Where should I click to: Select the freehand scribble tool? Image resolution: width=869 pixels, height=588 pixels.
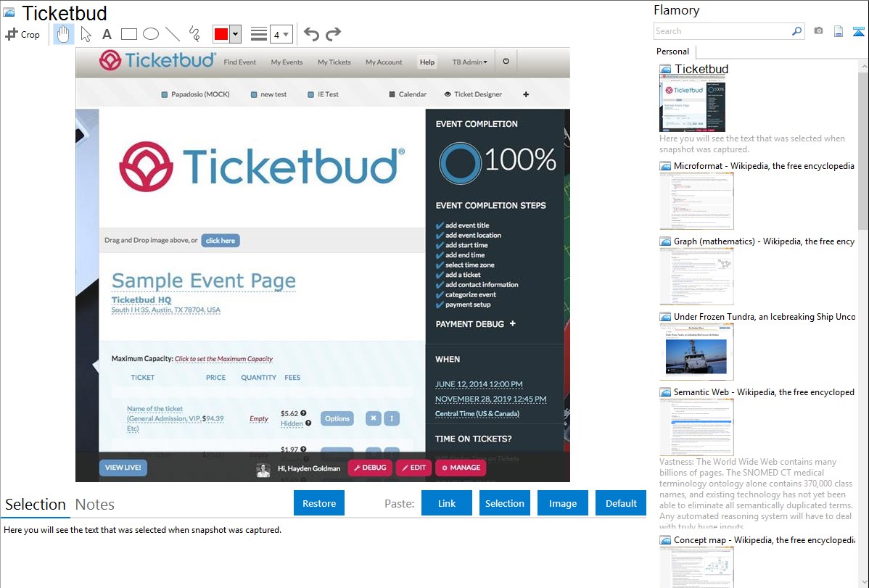click(x=194, y=34)
